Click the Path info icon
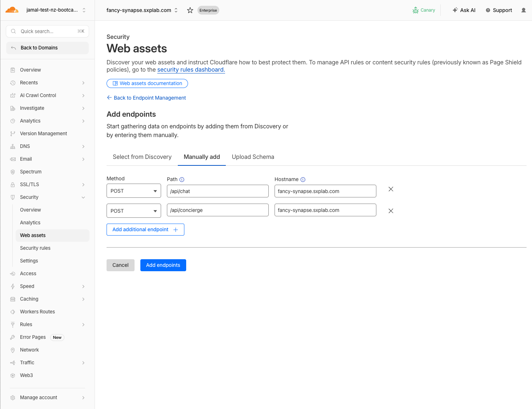 [x=182, y=180]
